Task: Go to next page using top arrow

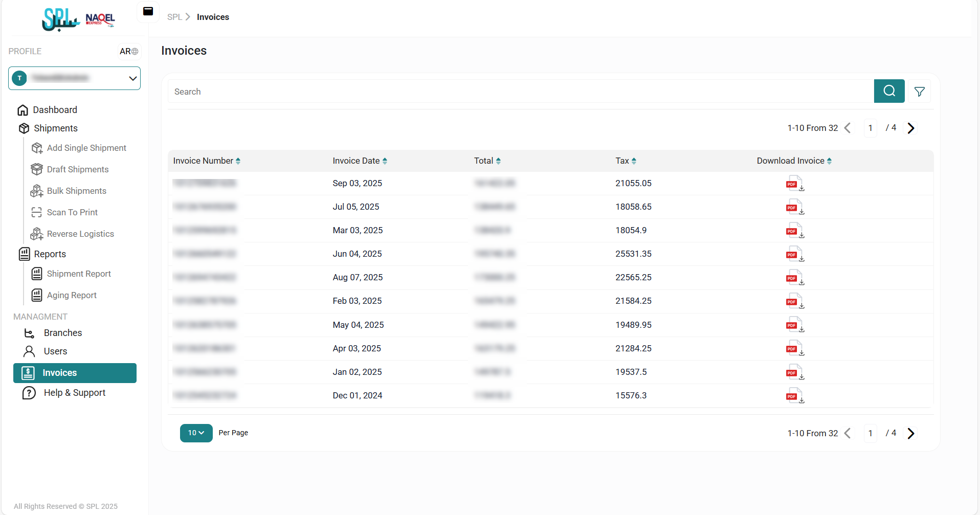Action: (x=910, y=128)
